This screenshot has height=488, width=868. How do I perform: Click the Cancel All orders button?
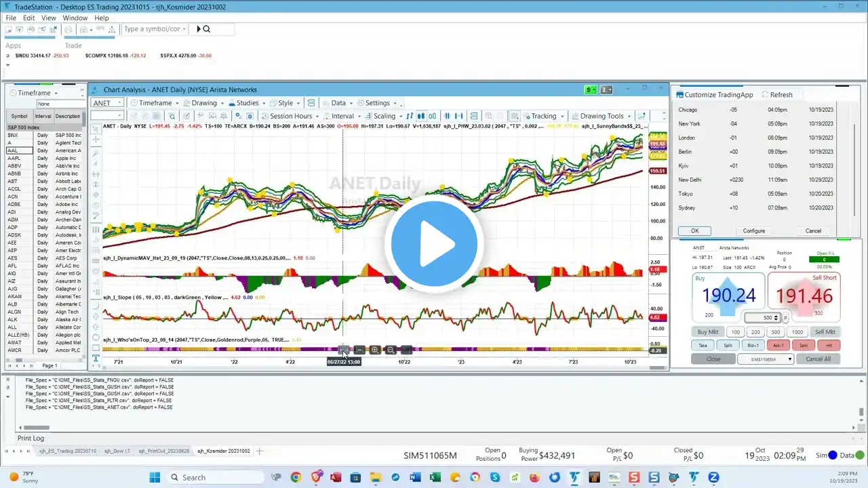(818, 359)
